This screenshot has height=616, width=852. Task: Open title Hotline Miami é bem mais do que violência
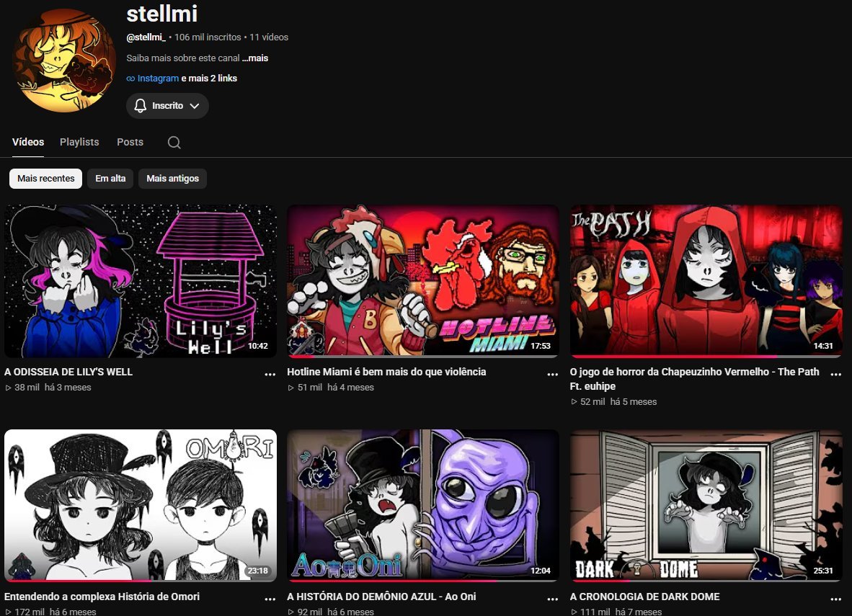pyautogui.click(x=386, y=372)
